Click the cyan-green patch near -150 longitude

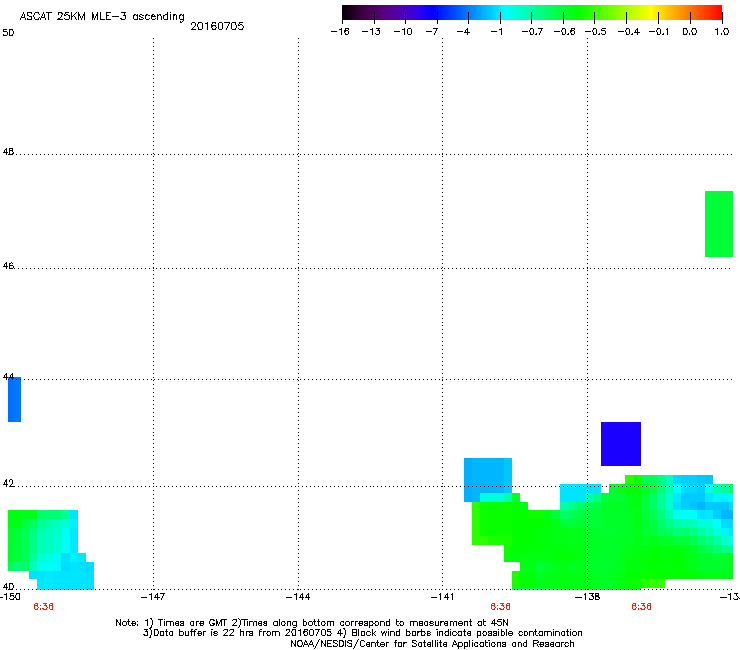pos(50,549)
